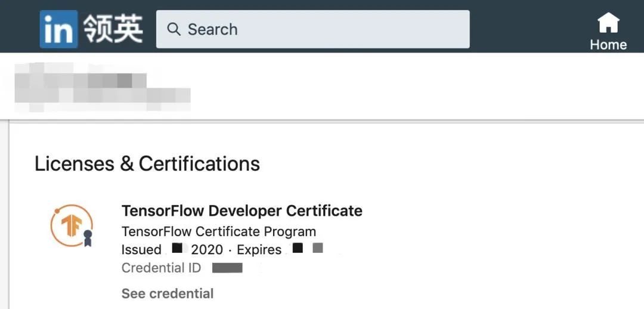Screen dimensions: 644x309
Task: Select the Home label in the nav bar
Action: [x=608, y=44]
